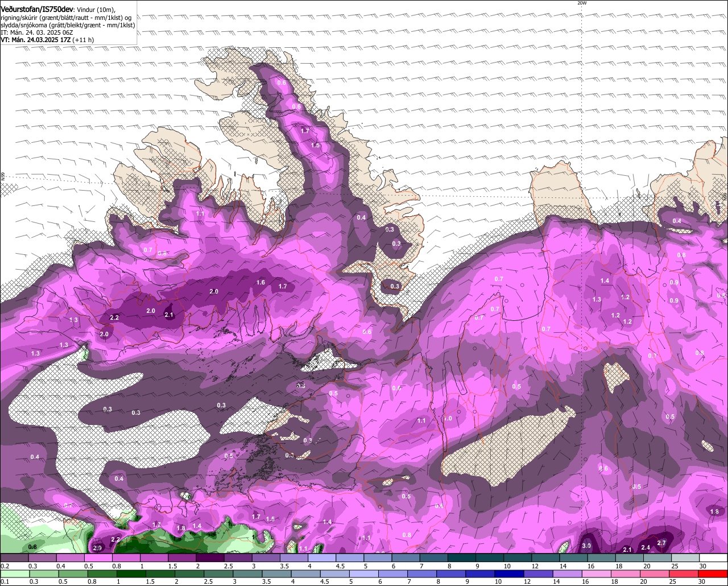This screenshot has width=728, height=586.
Task: Click the 1.5 label under the lower legend
Action: 150,582
